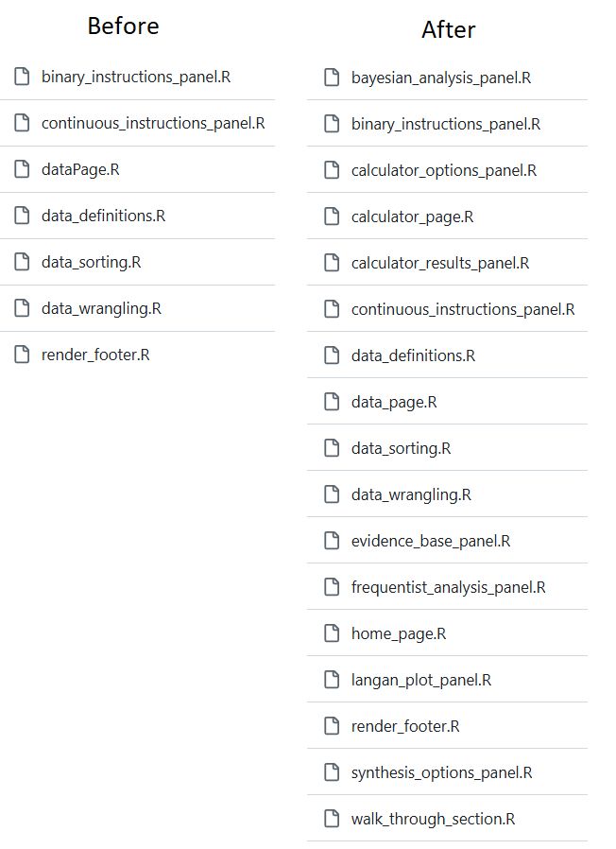Open render_footer.R in After list
This screenshot has width=616, height=849.
point(405,726)
